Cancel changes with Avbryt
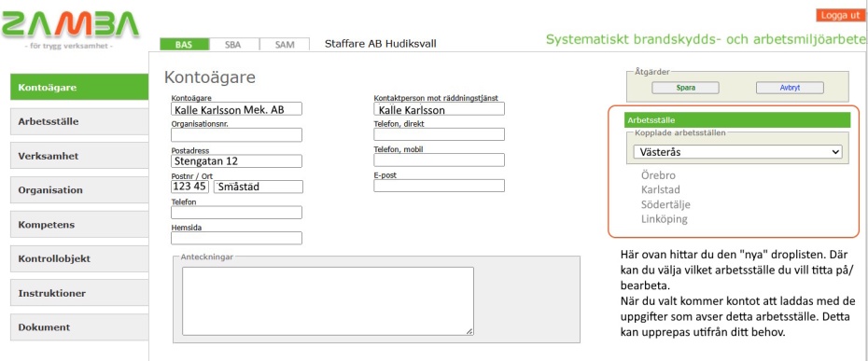 tap(790, 88)
